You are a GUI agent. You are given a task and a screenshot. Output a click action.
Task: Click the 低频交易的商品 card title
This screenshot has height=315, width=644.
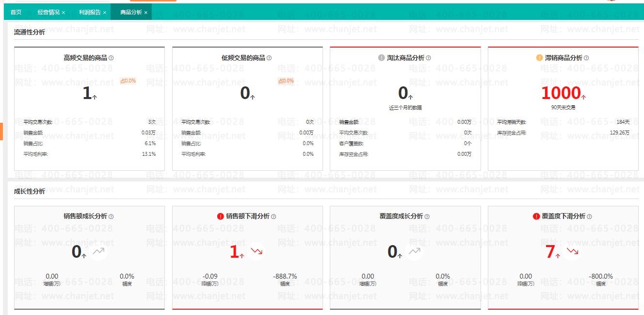click(x=243, y=58)
